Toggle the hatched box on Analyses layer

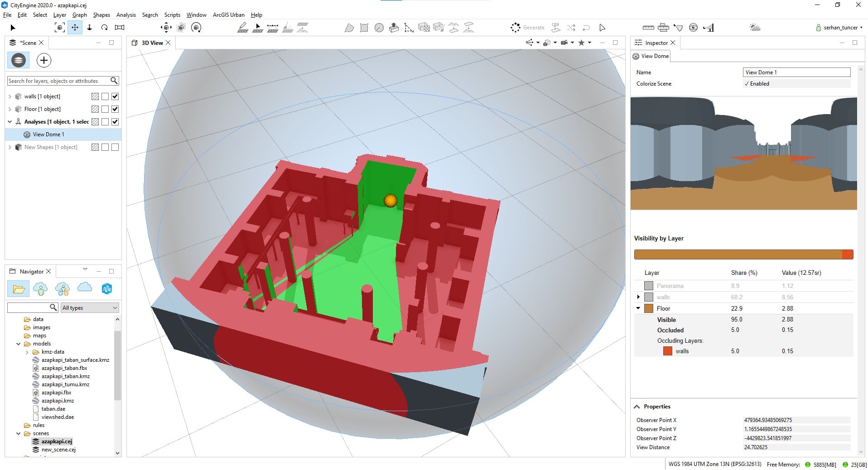(x=95, y=122)
